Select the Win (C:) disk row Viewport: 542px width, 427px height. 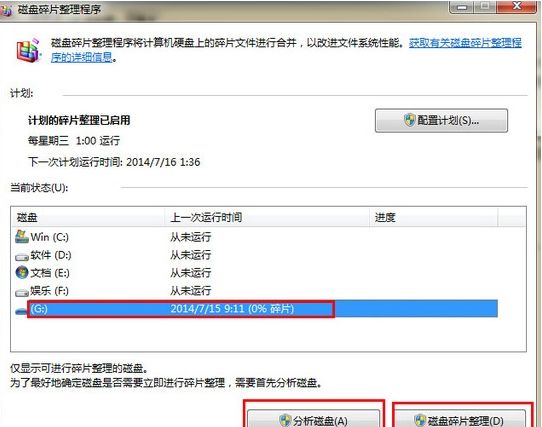tap(256, 237)
